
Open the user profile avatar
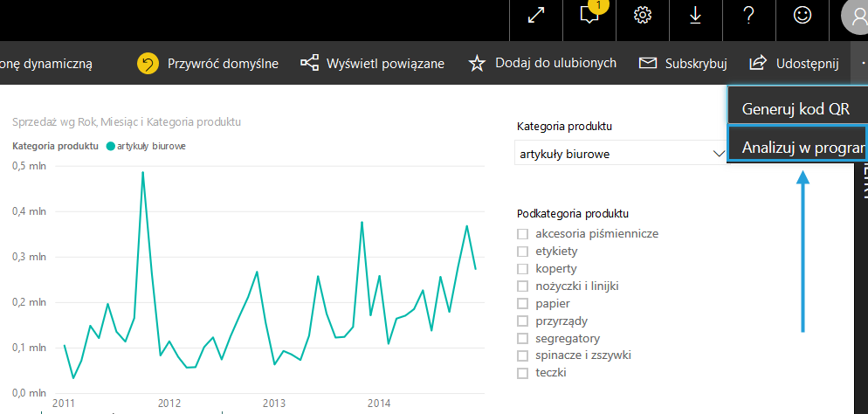(854, 17)
